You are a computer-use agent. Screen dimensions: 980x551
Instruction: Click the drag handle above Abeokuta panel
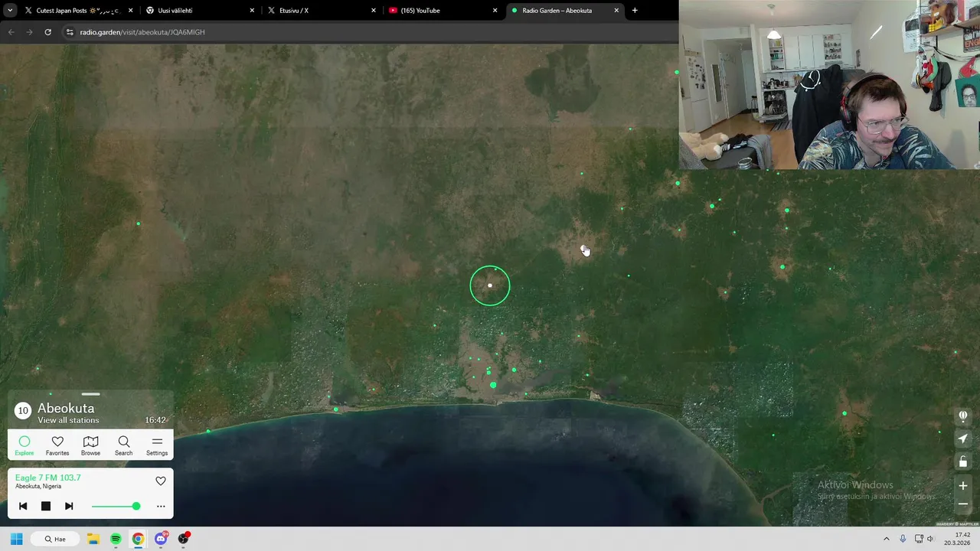(90, 394)
